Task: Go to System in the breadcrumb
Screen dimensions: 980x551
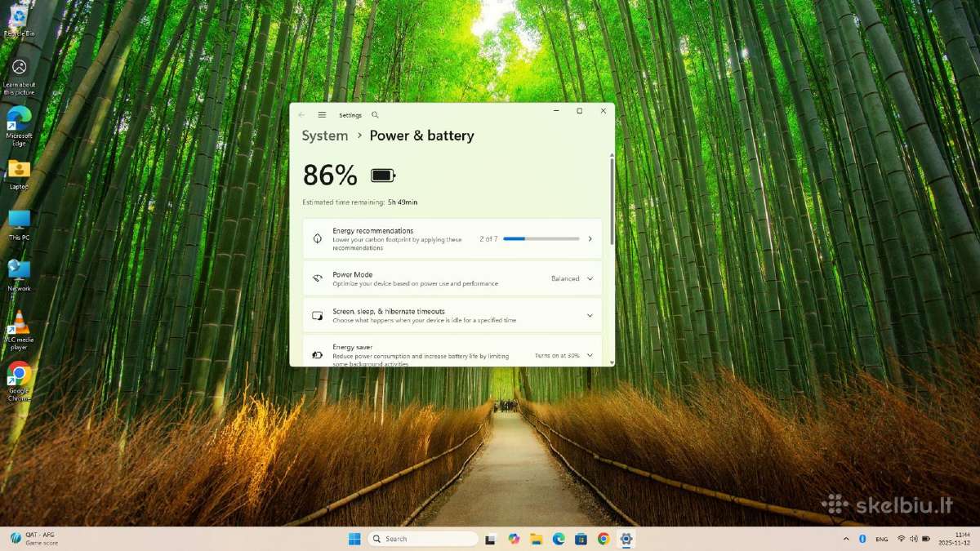Action: pyautogui.click(x=325, y=136)
